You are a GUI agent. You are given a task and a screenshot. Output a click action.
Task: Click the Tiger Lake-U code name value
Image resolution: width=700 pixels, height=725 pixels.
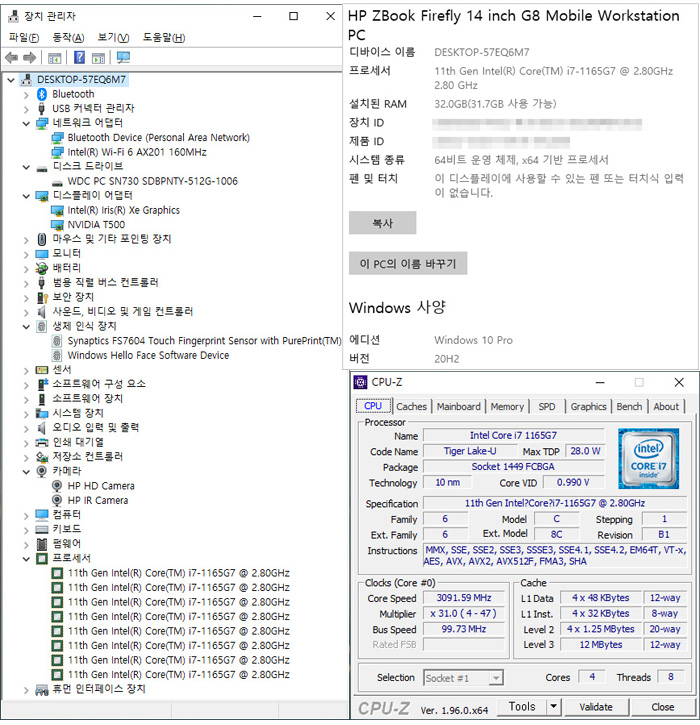click(470, 451)
